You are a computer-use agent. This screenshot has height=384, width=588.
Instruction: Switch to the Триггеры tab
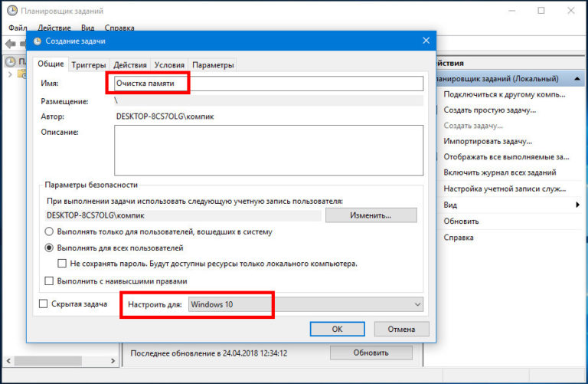89,65
